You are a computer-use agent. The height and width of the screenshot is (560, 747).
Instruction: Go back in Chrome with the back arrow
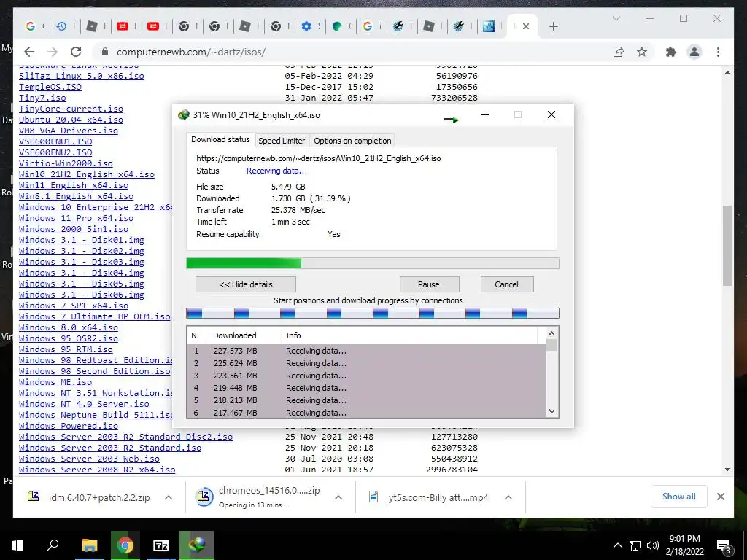pos(29,52)
